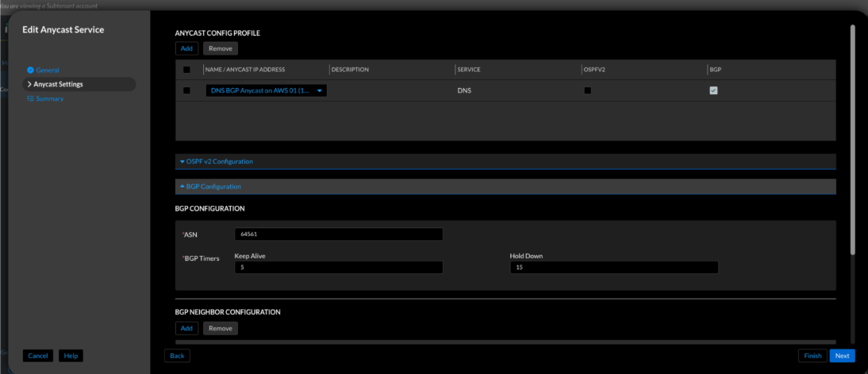Click the BGP column header
868x374 pixels.
(x=715, y=70)
